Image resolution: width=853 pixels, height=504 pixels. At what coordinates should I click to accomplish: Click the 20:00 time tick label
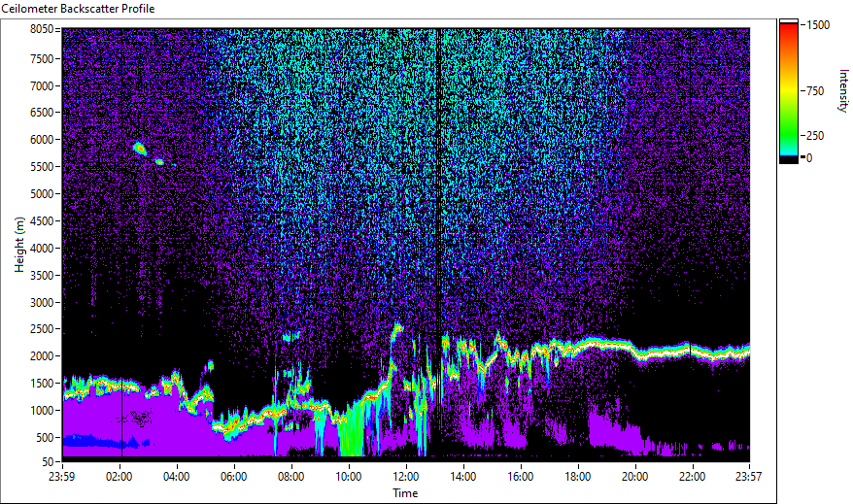(634, 477)
